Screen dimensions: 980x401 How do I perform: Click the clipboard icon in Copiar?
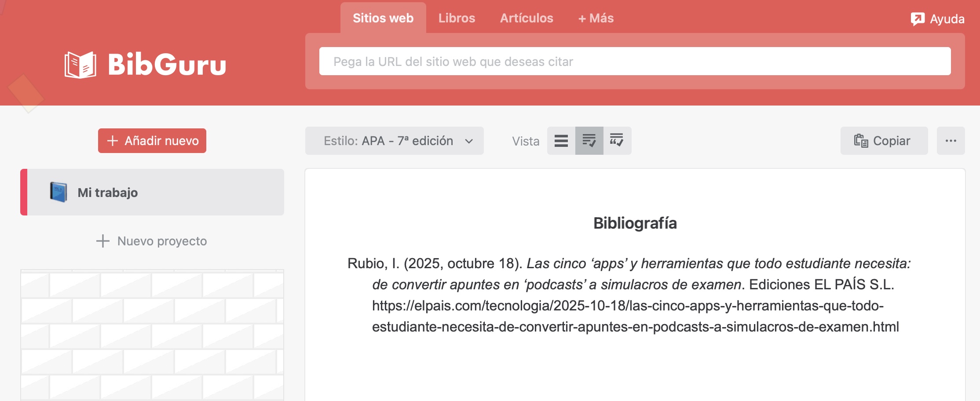861,141
